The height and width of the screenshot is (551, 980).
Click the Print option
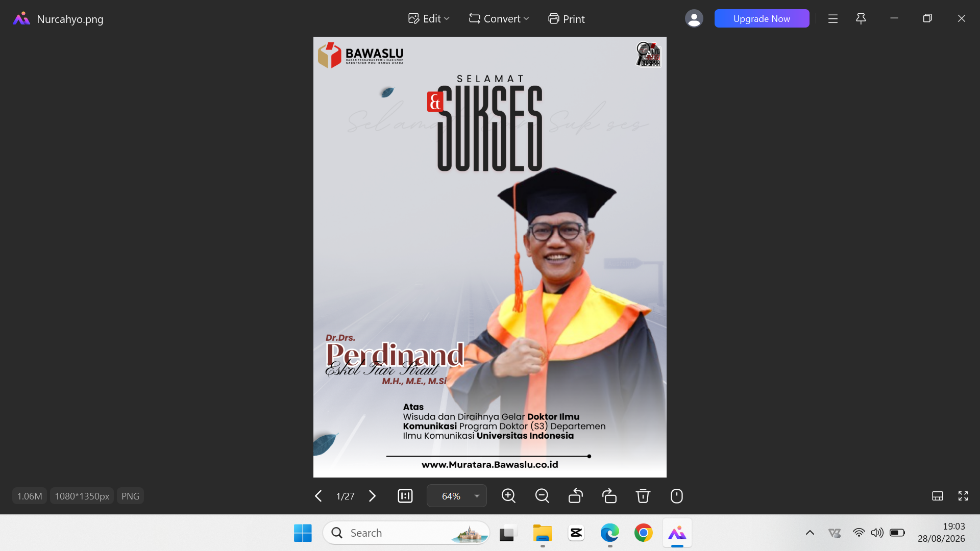pos(567,19)
